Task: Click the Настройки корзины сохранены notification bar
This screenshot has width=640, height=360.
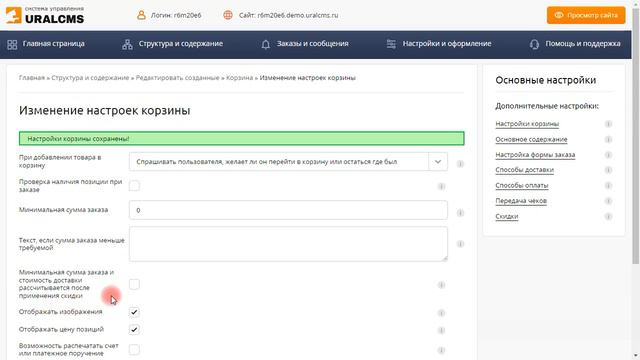Action: 242,138
